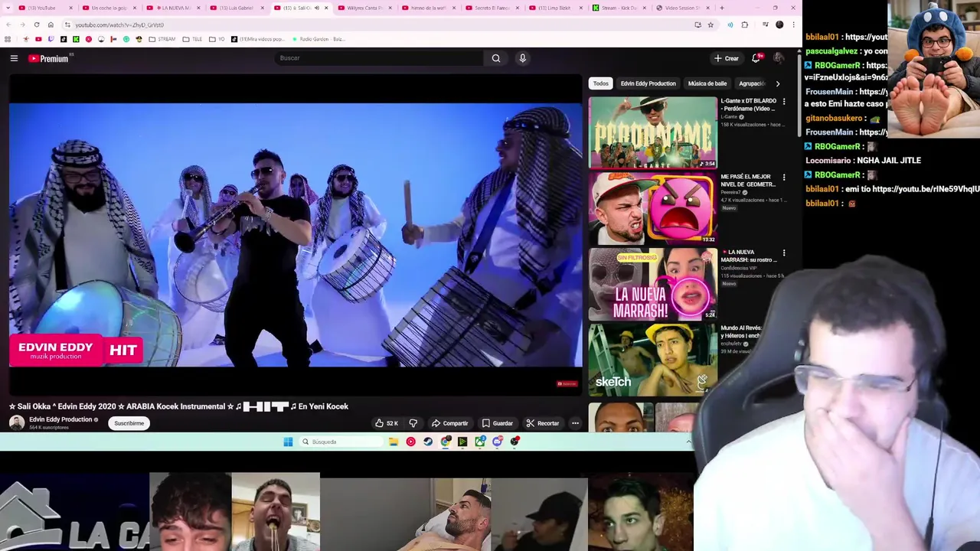Select the Música de baile chip
Image resolution: width=980 pixels, height=551 pixels.
707,83
